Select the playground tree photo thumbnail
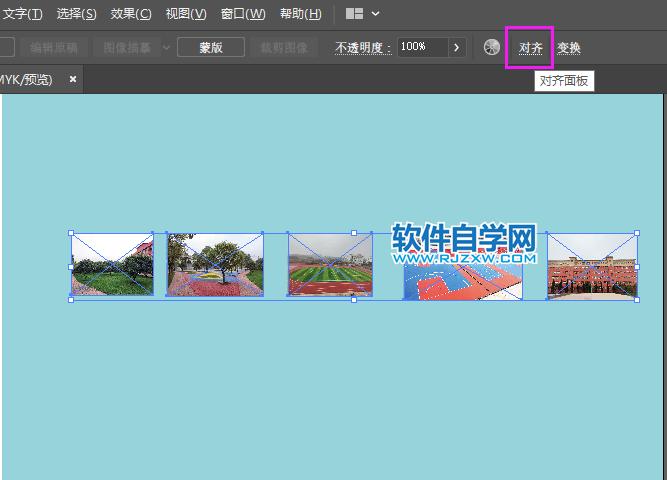The height and width of the screenshot is (480, 667). click(x=215, y=264)
